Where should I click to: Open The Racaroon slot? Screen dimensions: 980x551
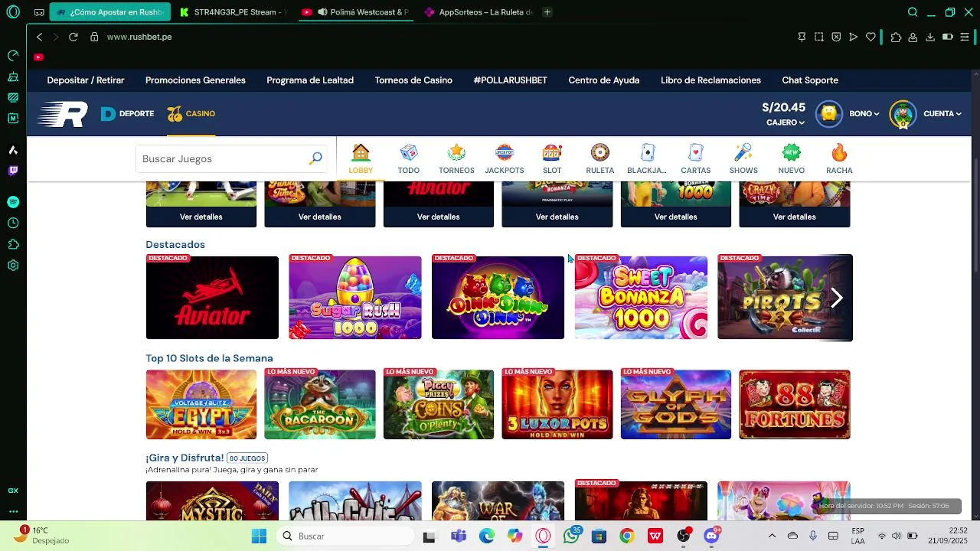tap(320, 404)
